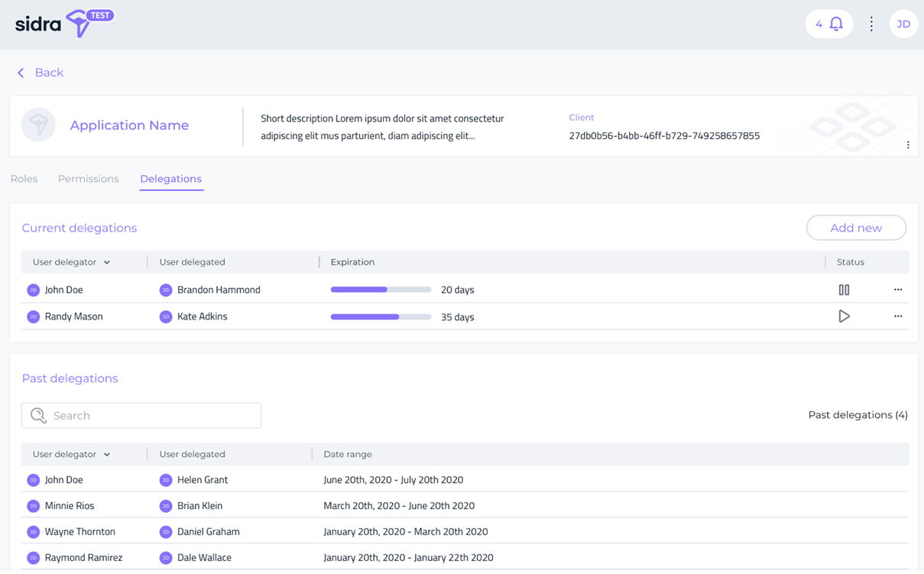This screenshot has height=574, width=924.
Task: Expand User delegator dropdown in Past delegations
Action: pyautogui.click(x=107, y=455)
